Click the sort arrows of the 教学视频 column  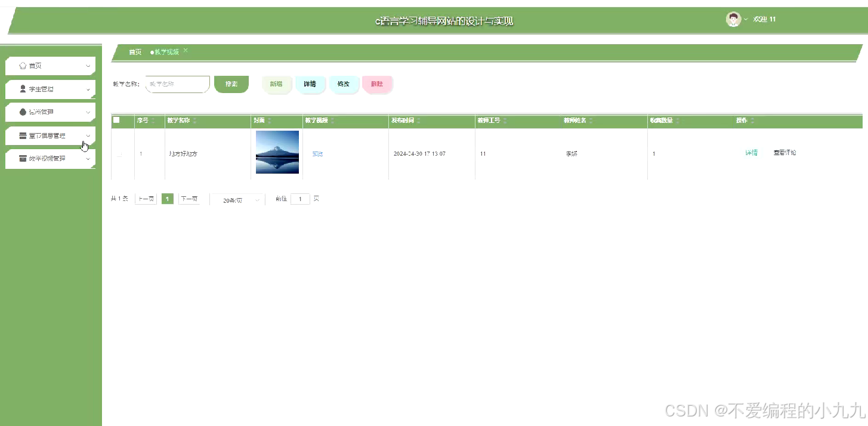pyautogui.click(x=332, y=121)
